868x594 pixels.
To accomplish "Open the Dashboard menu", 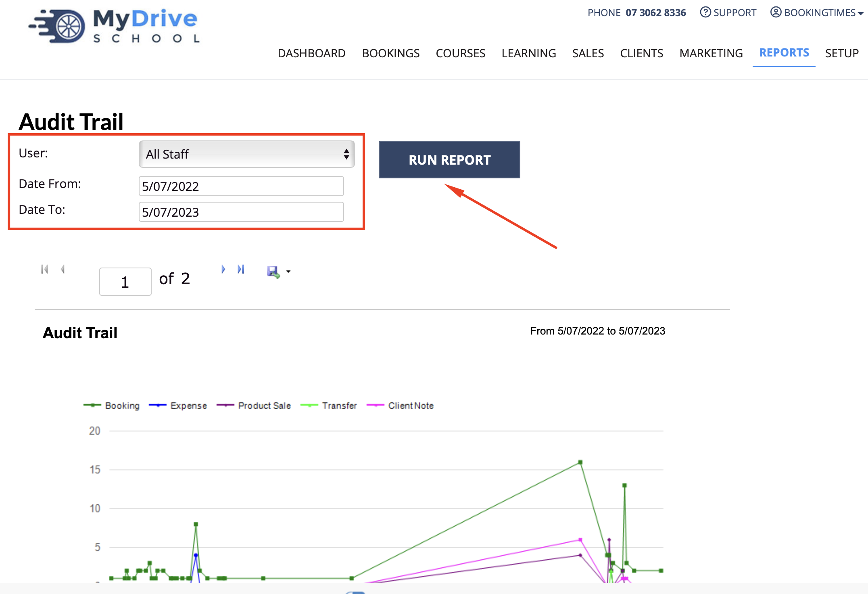I will [311, 53].
